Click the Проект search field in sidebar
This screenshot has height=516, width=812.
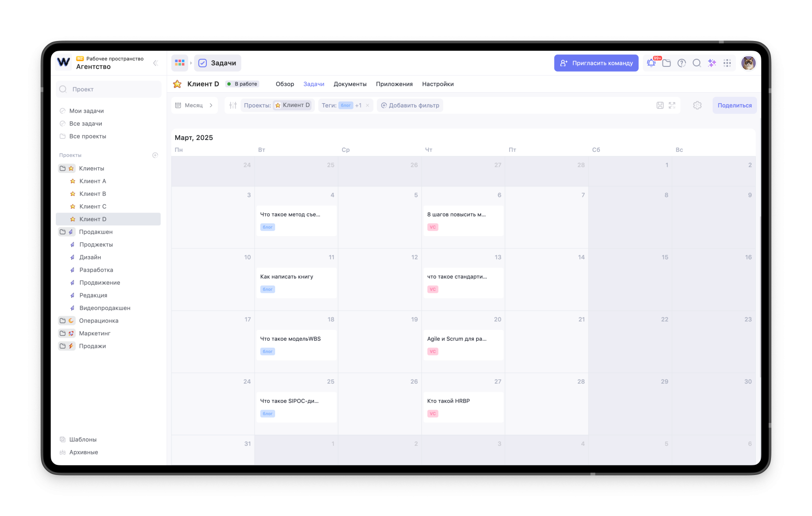tap(109, 89)
